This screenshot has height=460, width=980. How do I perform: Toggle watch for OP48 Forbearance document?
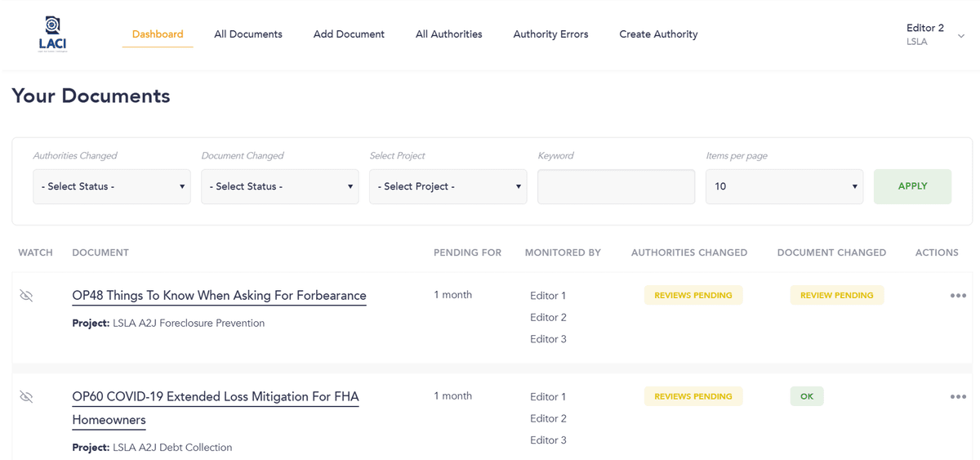[26, 296]
